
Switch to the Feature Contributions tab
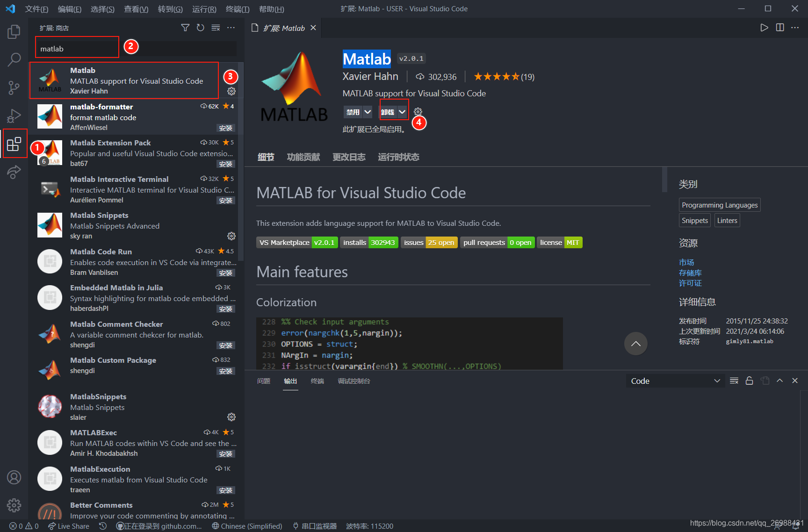click(303, 157)
